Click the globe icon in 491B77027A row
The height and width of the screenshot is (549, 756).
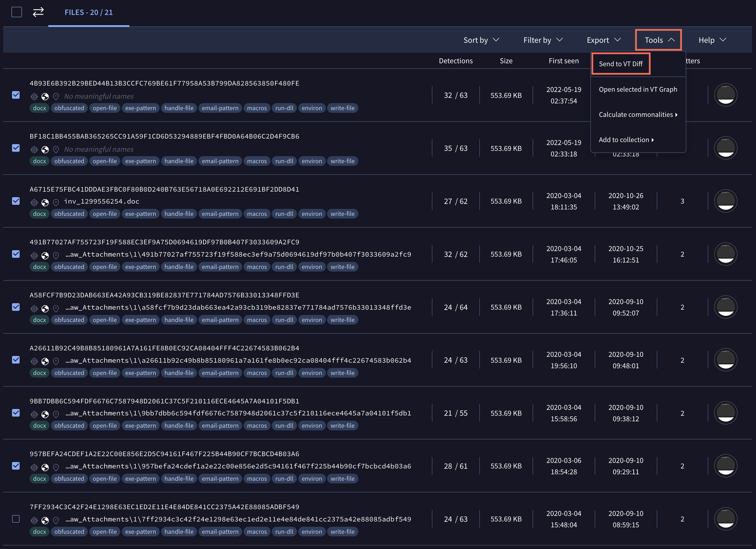[45, 255]
